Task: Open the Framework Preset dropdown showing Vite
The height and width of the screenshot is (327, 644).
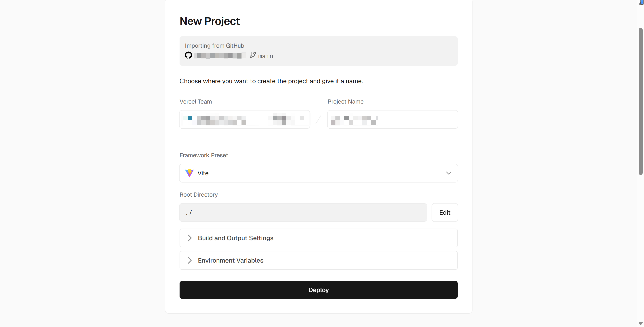Action: (318, 173)
